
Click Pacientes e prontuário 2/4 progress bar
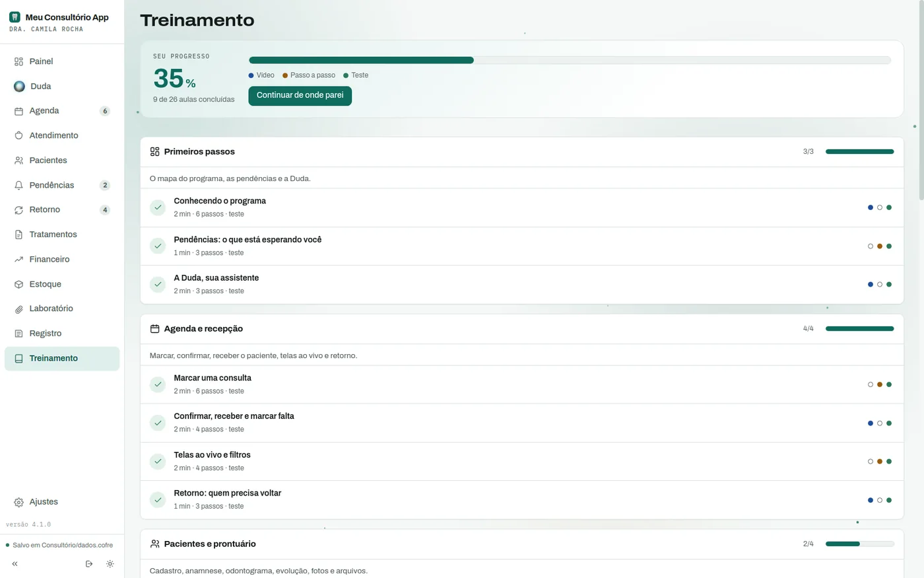[859, 544]
